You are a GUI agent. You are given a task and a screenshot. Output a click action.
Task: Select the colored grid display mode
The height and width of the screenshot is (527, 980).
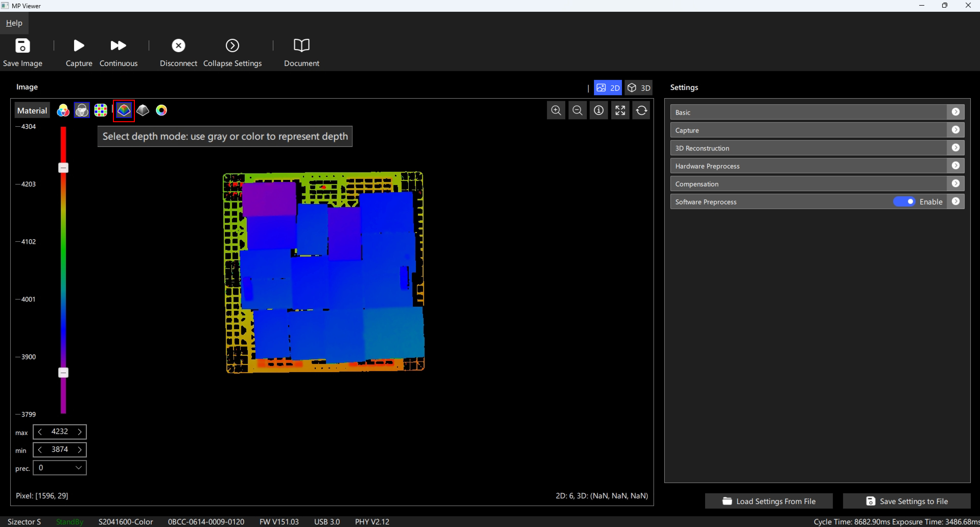[x=101, y=110]
